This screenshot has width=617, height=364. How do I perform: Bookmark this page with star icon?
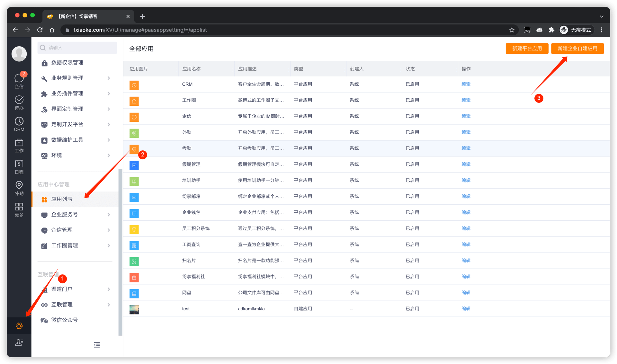pos(512,30)
